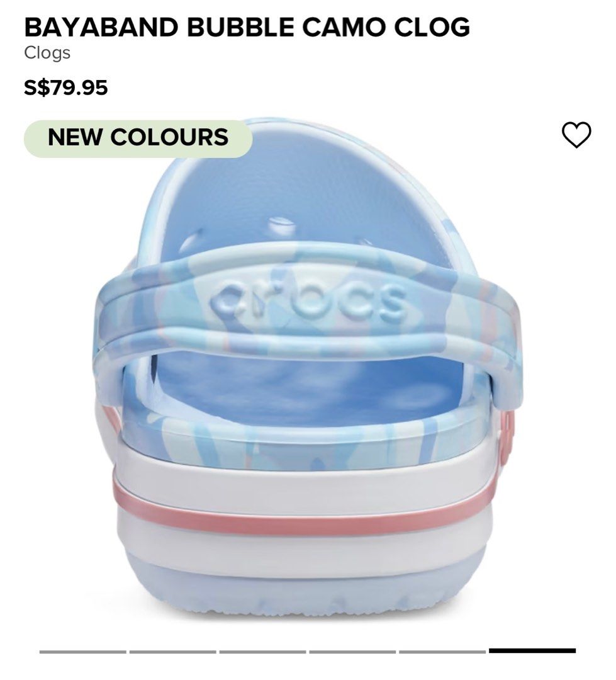Click the ventilation hole inside the clog
Image resolution: width=616 pixels, height=680 pixels.
point(279,225)
